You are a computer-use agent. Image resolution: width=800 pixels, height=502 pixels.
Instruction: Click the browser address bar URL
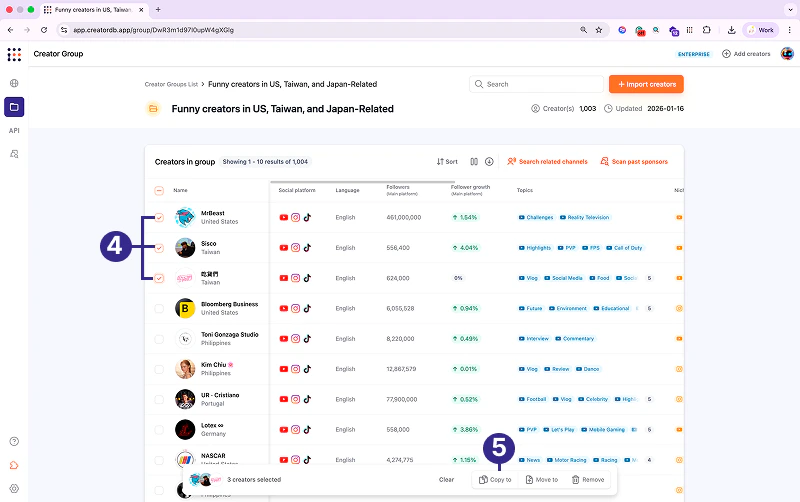click(154, 30)
